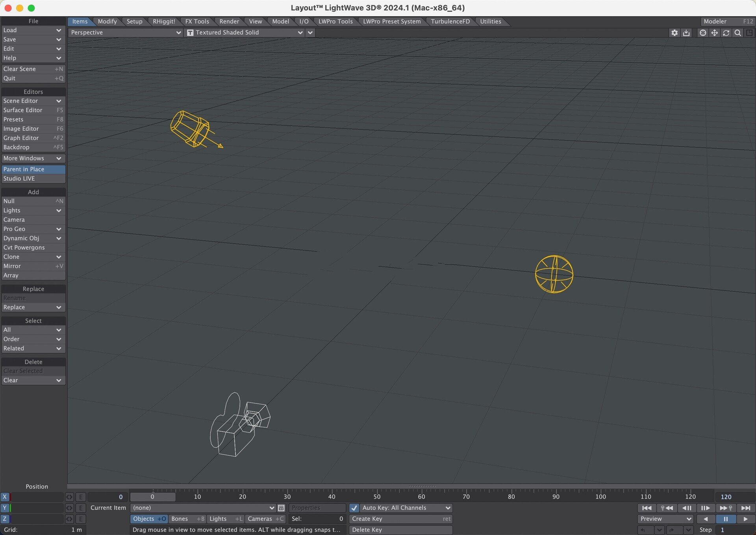Image resolution: width=756 pixels, height=535 pixels.
Task: Step back one frame
Action: click(686, 508)
